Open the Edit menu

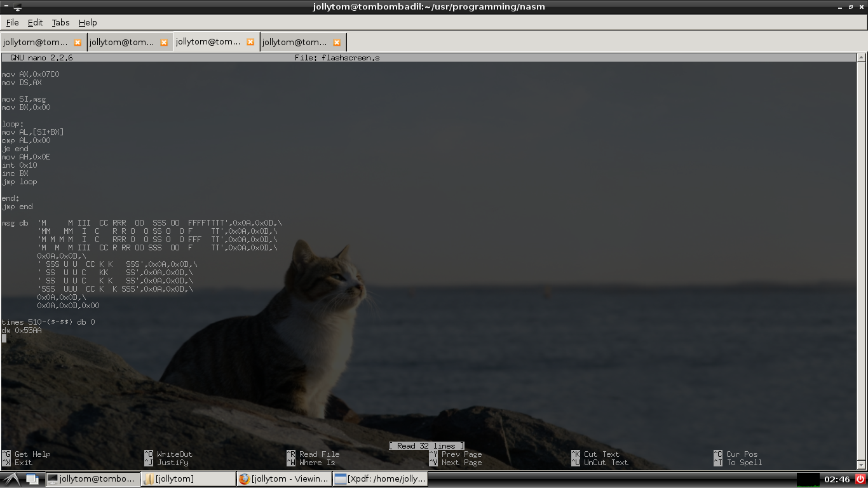pyautogui.click(x=35, y=22)
